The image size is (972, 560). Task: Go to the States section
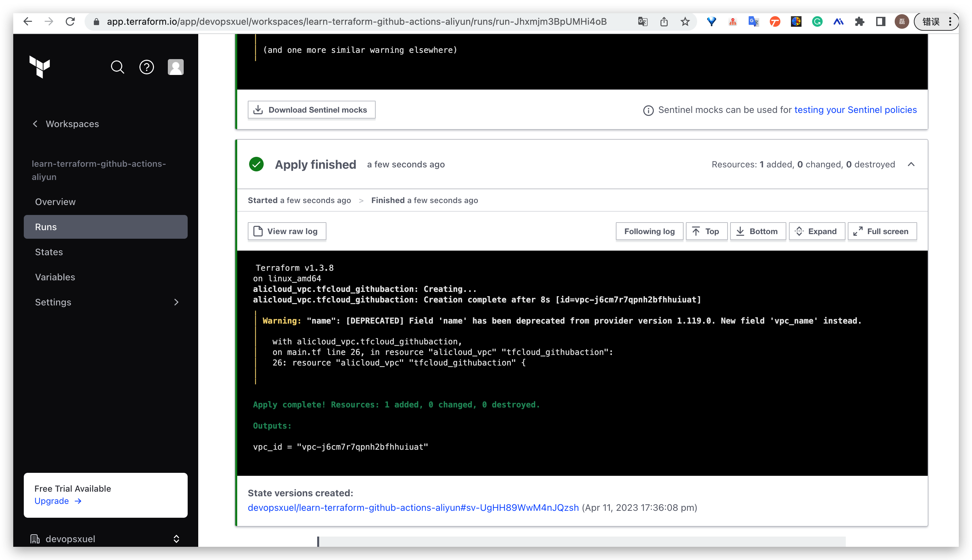[49, 252]
